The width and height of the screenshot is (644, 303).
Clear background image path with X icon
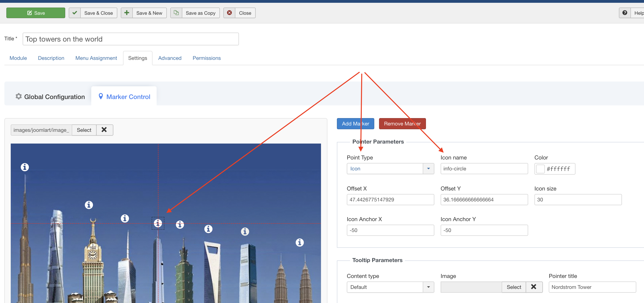pyautogui.click(x=104, y=130)
